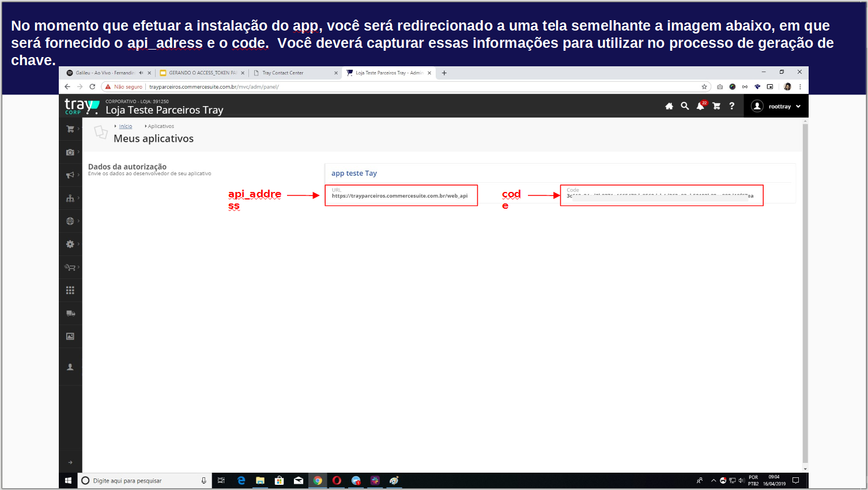Expand the sidebar using the bottom arrow
868x490 pixels.
pos(70,462)
